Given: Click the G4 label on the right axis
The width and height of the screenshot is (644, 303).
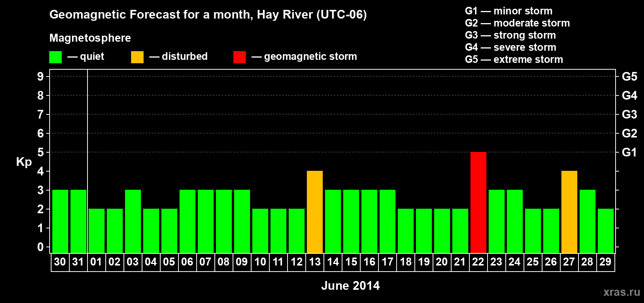Looking at the screenshot, I should click(x=629, y=95).
